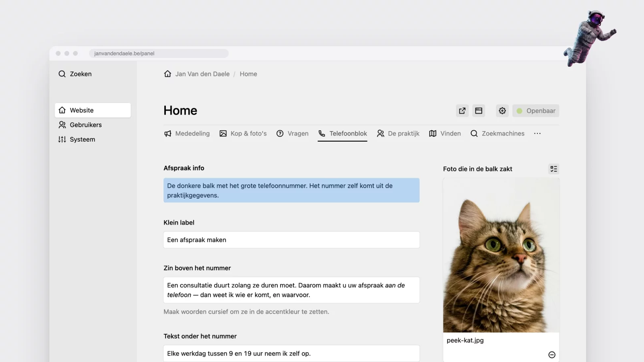Select the peek-kat.jpg cat thumbnail
644x362 pixels.
(x=501, y=255)
